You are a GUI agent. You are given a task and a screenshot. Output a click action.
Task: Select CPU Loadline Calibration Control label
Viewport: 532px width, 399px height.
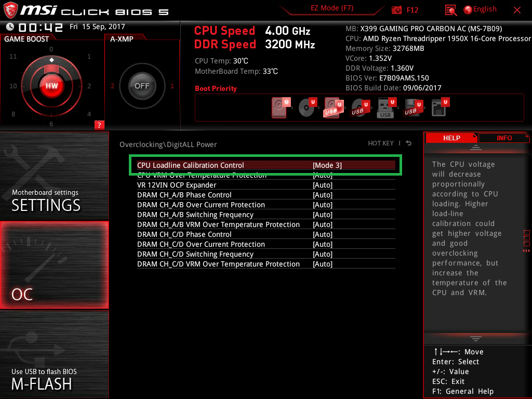pos(190,165)
